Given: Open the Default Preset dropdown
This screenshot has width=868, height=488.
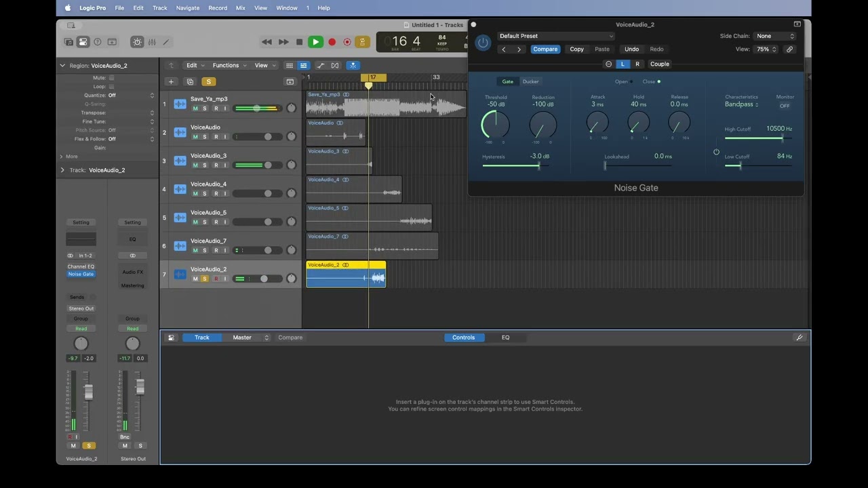Looking at the screenshot, I should [555, 36].
